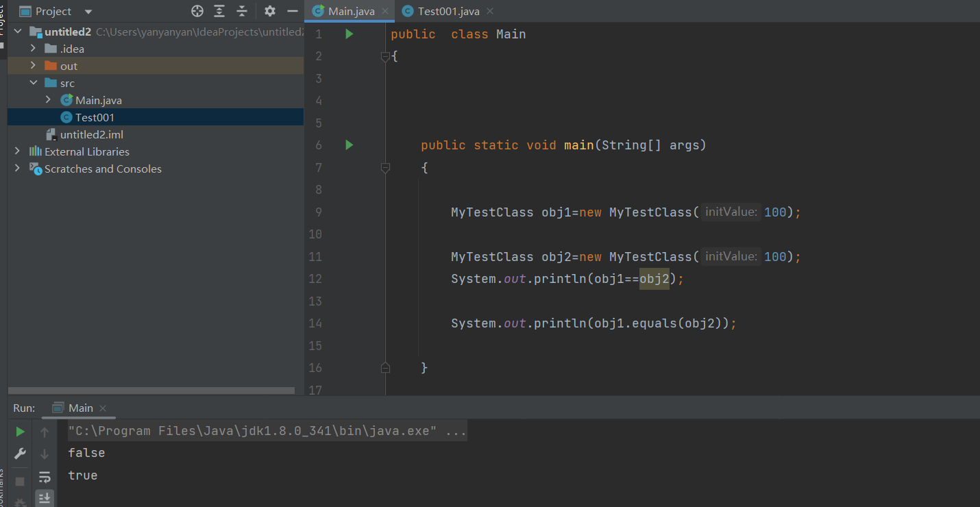The width and height of the screenshot is (980, 507).
Task: Run the Main class from gutter line 1
Action: 349,34
